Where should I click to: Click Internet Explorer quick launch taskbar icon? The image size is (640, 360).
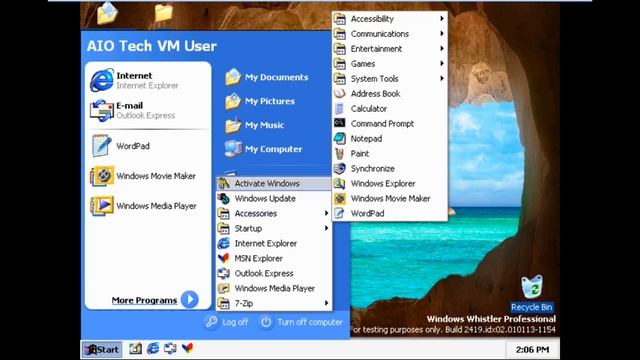tap(153, 348)
